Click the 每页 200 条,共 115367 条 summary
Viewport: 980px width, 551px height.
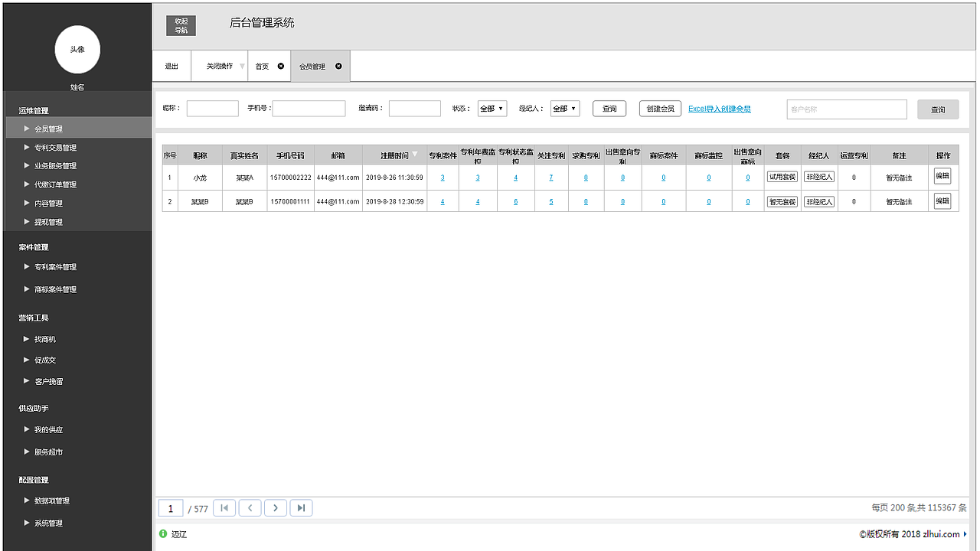[x=919, y=508]
